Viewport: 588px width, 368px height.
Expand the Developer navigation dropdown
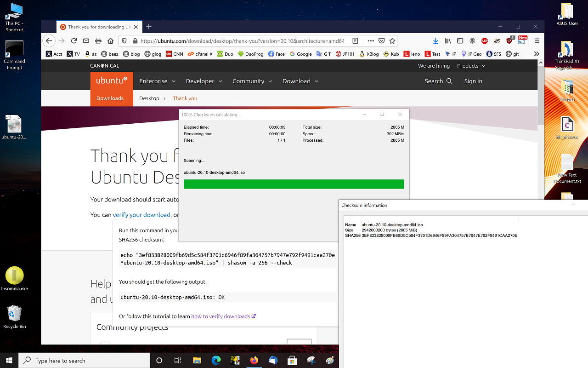[x=204, y=81]
